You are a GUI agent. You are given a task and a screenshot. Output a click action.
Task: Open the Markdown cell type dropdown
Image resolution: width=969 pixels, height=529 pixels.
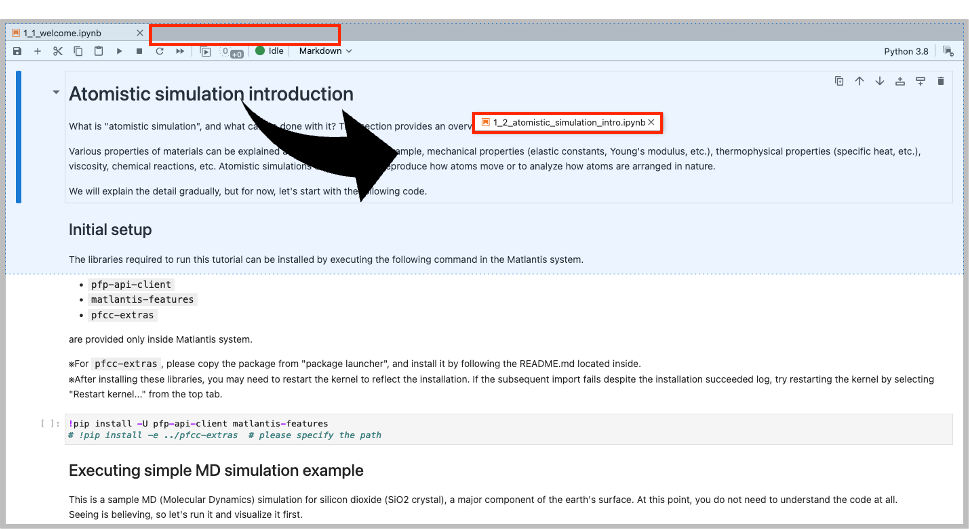pyautogui.click(x=325, y=51)
